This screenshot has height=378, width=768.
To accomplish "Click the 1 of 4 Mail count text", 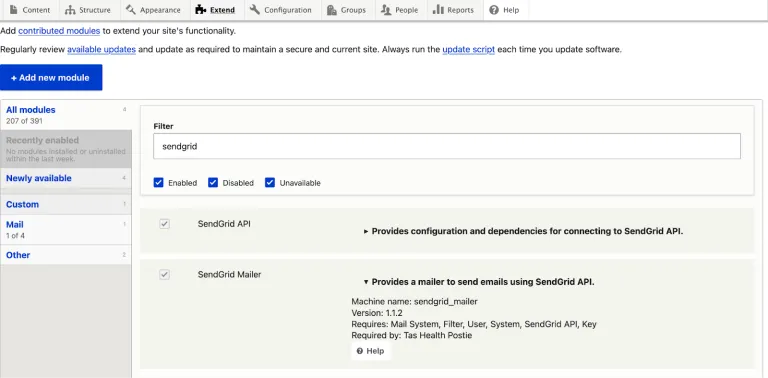I will [15, 236].
